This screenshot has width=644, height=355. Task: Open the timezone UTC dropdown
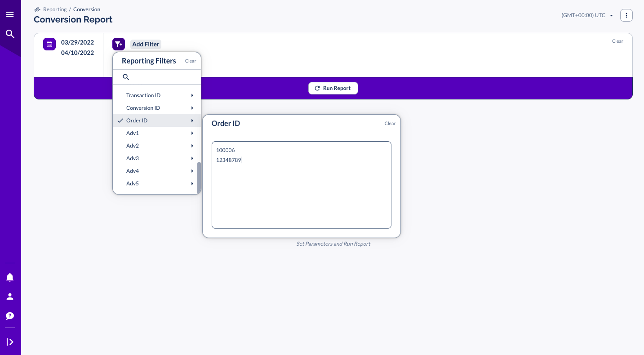pos(587,15)
